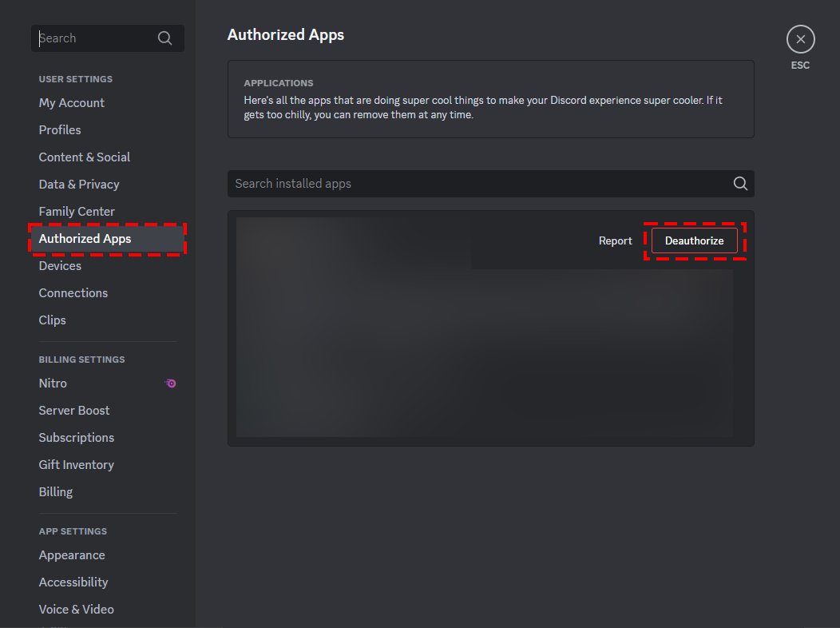Open Data & Privacy settings
Viewport: 840px width, 628px height.
(x=78, y=184)
